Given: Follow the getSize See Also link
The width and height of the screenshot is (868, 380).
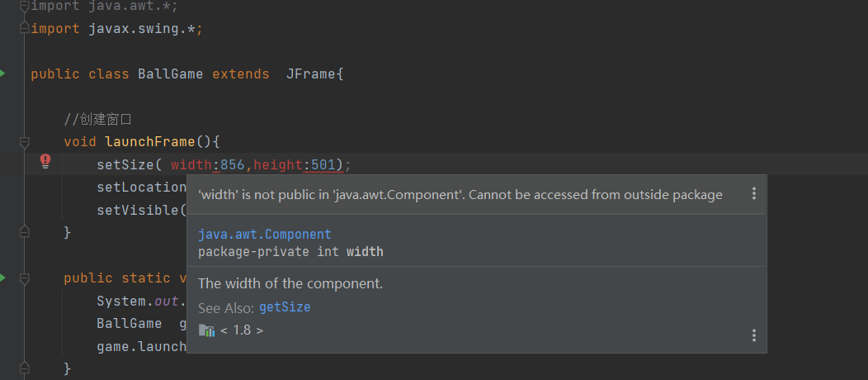Looking at the screenshot, I should pyautogui.click(x=285, y=306).
